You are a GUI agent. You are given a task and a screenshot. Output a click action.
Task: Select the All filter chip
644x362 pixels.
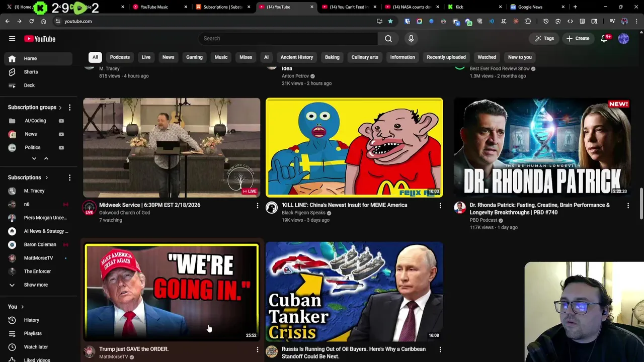click(x=95, y=57)
